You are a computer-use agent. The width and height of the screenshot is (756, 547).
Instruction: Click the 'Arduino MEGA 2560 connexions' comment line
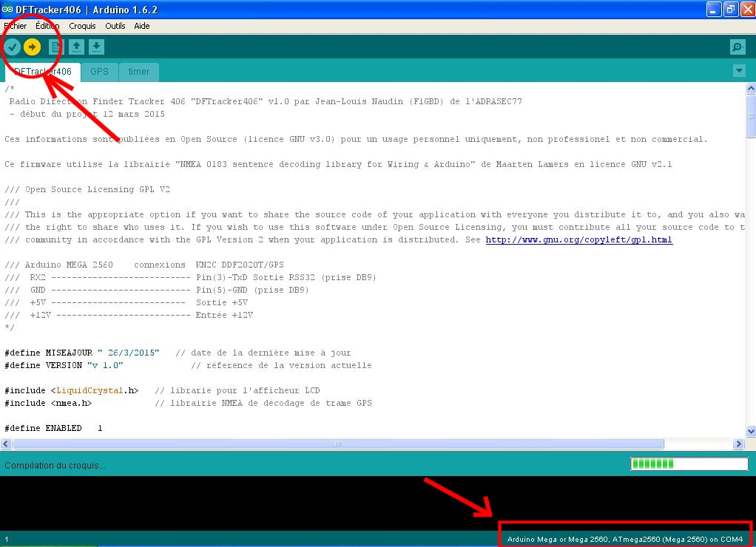click(x=144, y=265)
